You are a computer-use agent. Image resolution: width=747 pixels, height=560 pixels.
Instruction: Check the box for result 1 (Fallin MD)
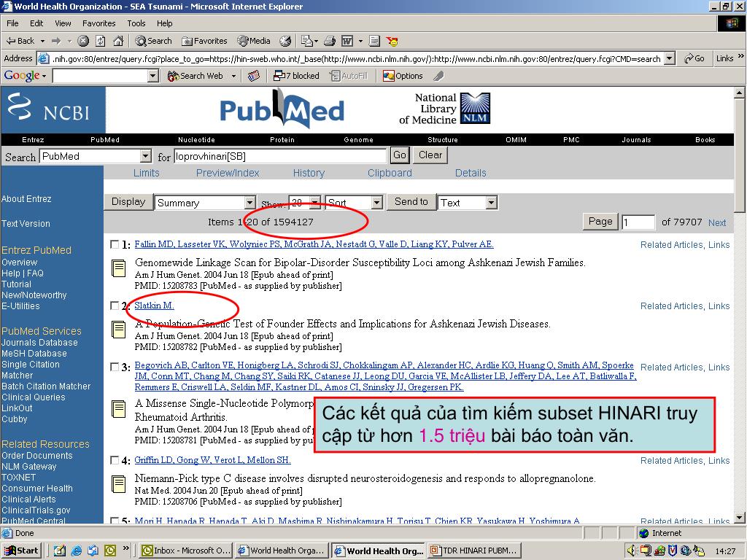[115, 244]
